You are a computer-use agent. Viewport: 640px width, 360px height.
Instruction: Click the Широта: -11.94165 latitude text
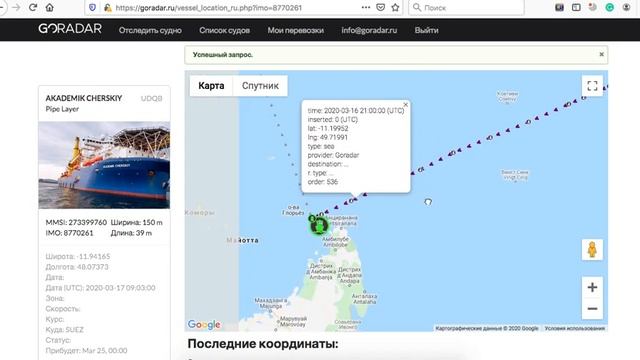click(x=78, y=256)
